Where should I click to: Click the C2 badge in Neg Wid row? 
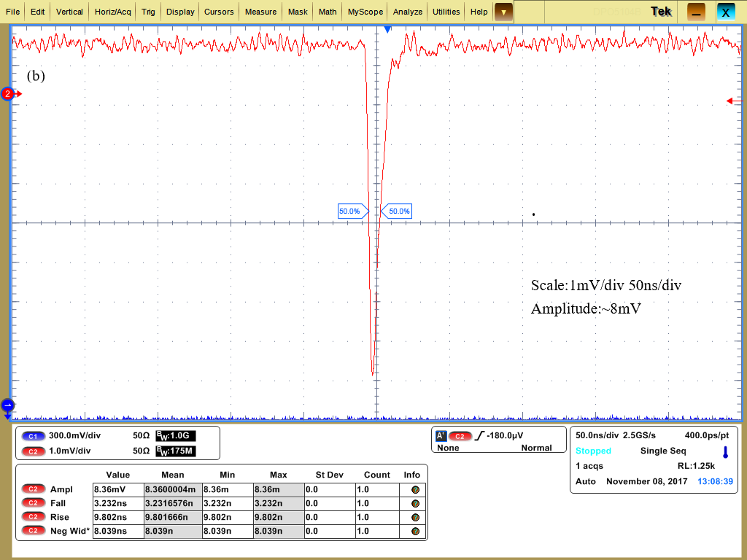click(33, 531)
